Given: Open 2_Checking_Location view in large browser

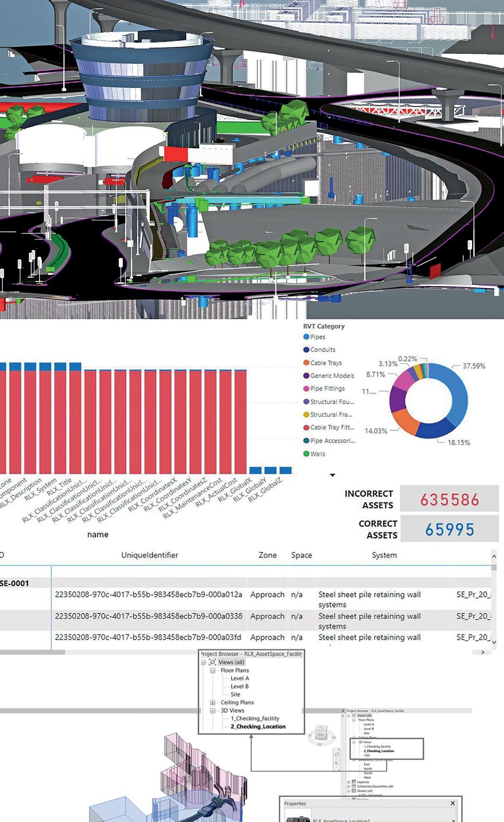Looking at the screenshot, I should coord(258,727).
